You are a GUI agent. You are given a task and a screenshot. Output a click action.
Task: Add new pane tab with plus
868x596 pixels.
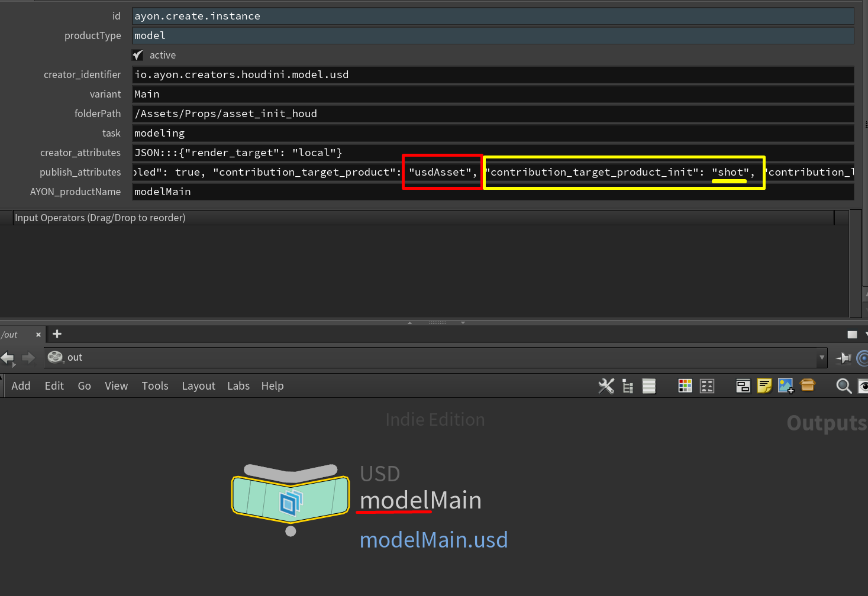pos(57,334)
